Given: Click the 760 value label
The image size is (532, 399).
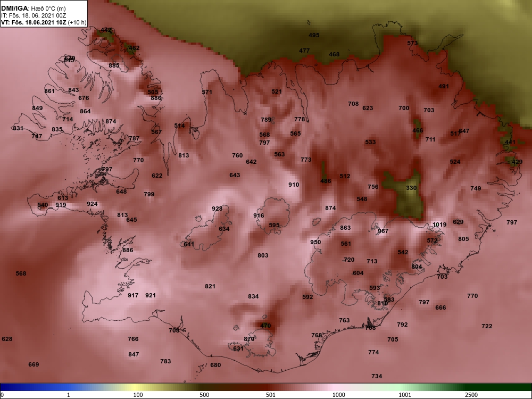Looking at the screenshot, I should tap(237, 155).
